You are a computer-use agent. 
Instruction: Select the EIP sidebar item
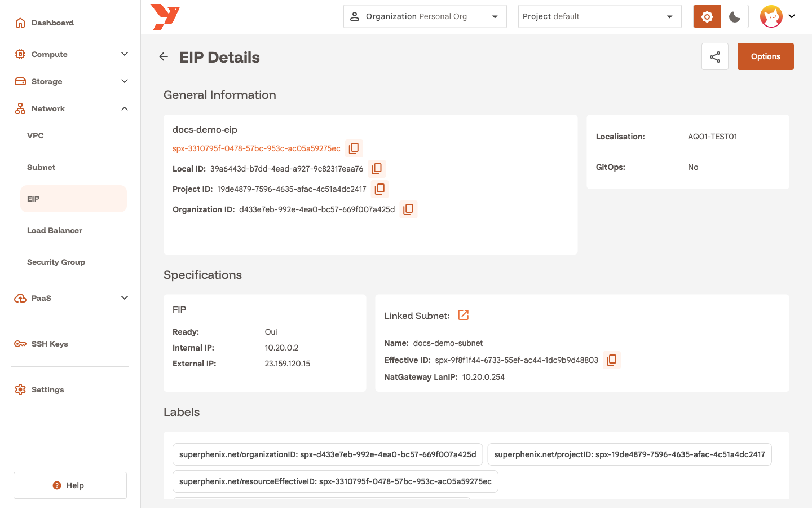click(x=73, y=199)
